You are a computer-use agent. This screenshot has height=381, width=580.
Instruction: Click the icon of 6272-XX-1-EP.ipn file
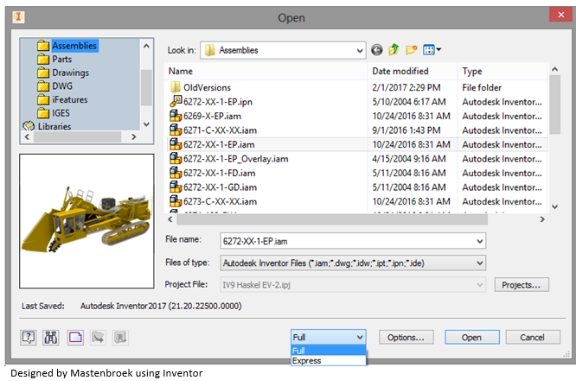175,101
